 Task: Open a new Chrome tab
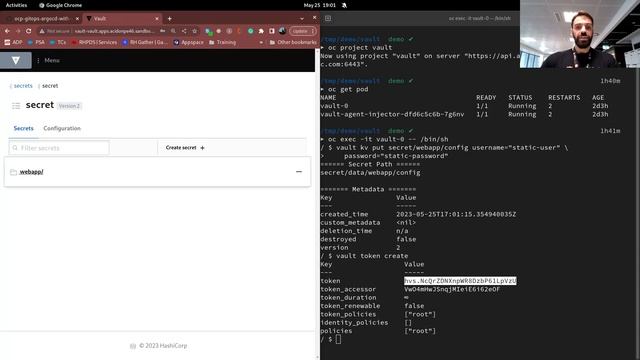pos(169,18)
